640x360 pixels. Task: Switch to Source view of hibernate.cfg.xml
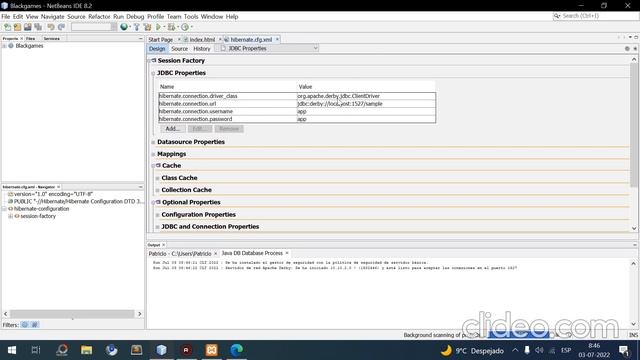coord(180,49)
